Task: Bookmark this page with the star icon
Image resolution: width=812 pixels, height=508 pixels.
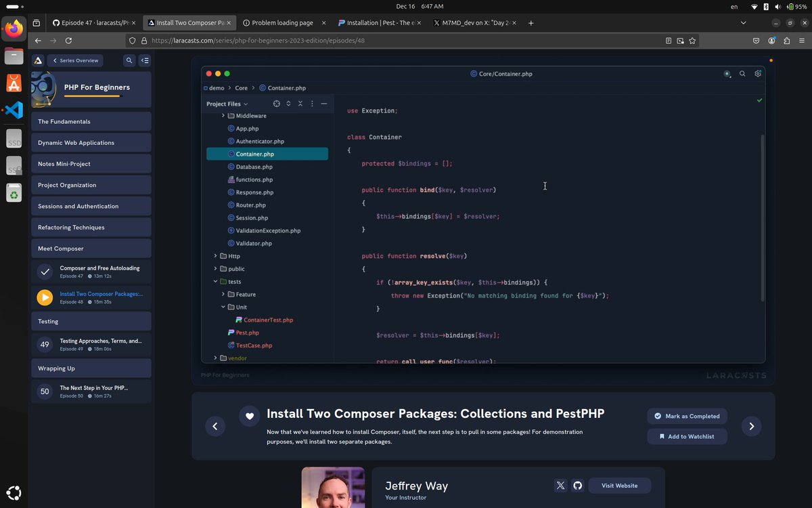Action: point(692,41)
